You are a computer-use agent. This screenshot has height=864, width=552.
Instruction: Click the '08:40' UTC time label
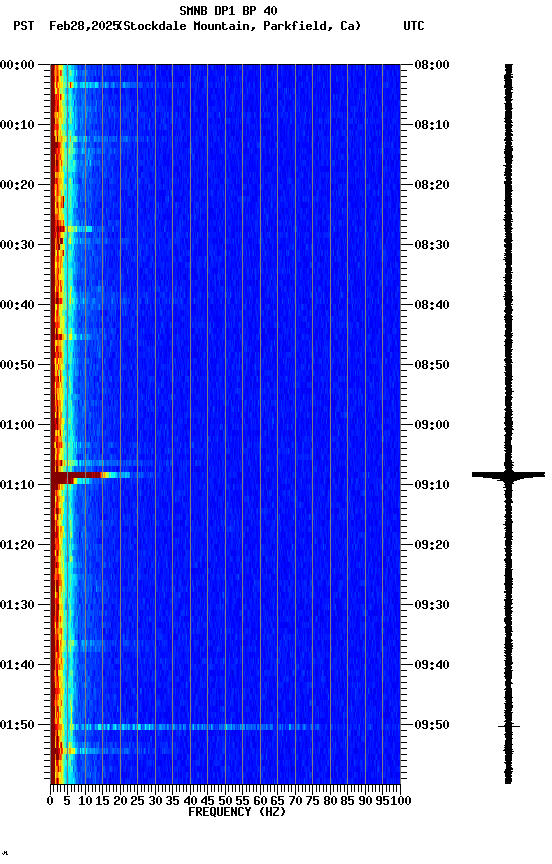432,305
